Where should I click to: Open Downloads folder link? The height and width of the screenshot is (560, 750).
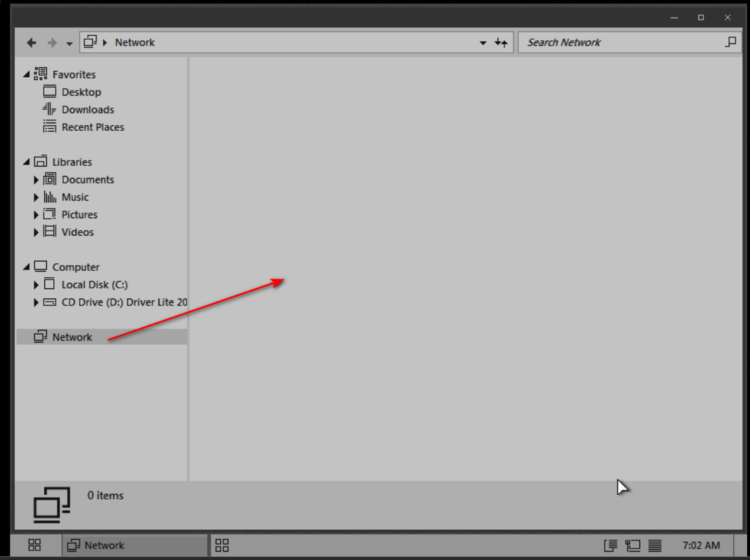pyautogui.click(x=88, y=109)
